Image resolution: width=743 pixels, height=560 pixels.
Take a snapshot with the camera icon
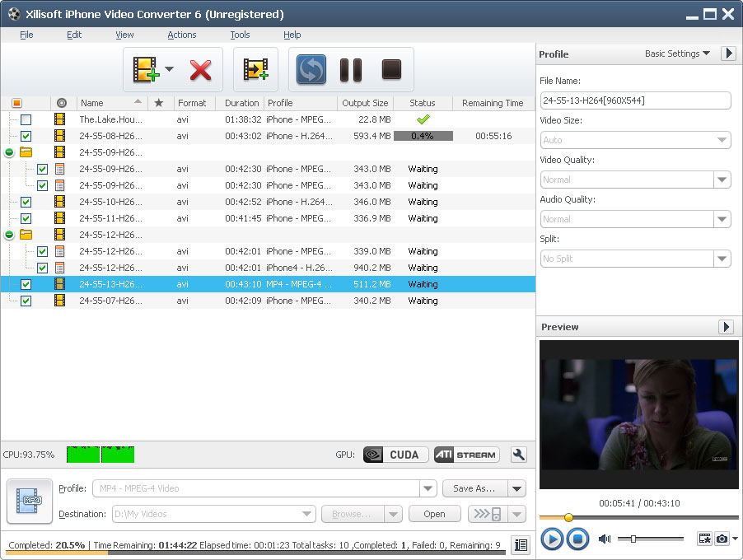(x=722, y=539)
